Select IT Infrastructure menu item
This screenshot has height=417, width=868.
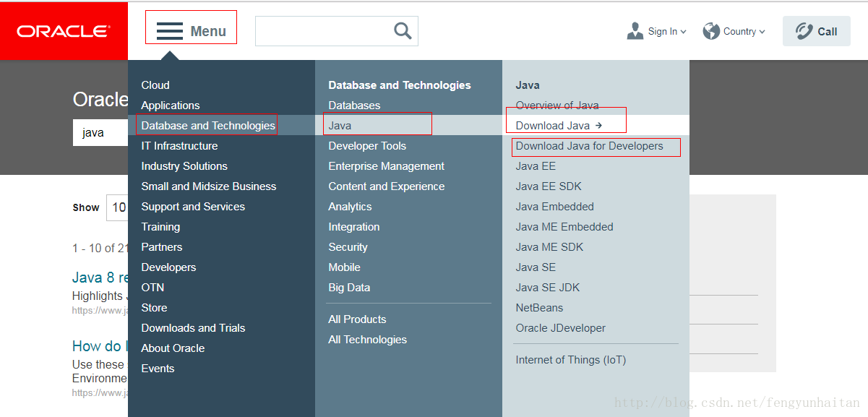pyautogui.click(x=180, y=146)
